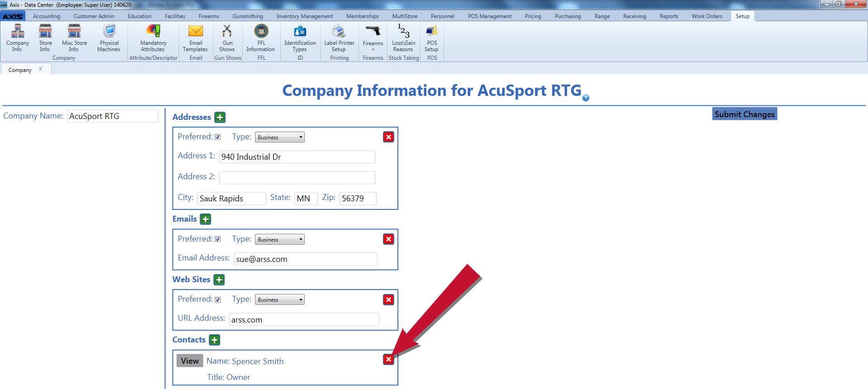Open Gun Shows setup icon
Image resolution: width=868 pixels, height=389 pixels.
pyautogui.click(x=227, y=38)
